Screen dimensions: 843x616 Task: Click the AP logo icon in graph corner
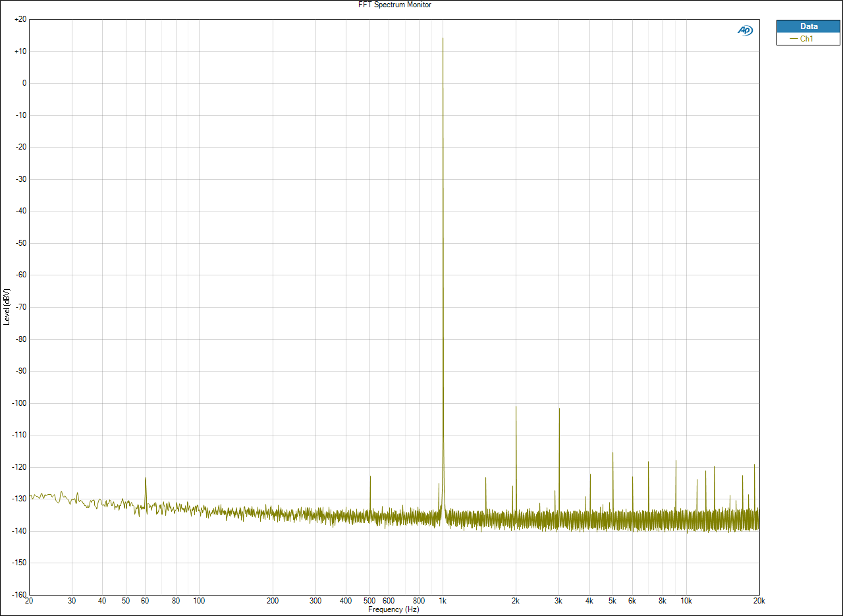(745, 30)
